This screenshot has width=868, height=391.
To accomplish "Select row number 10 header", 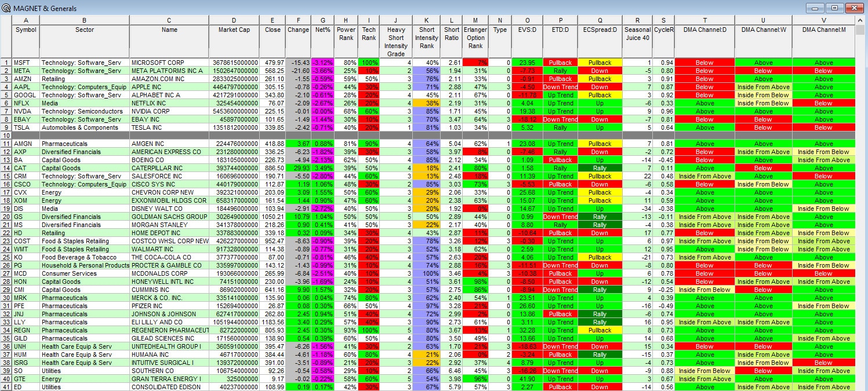I will 6,135.
